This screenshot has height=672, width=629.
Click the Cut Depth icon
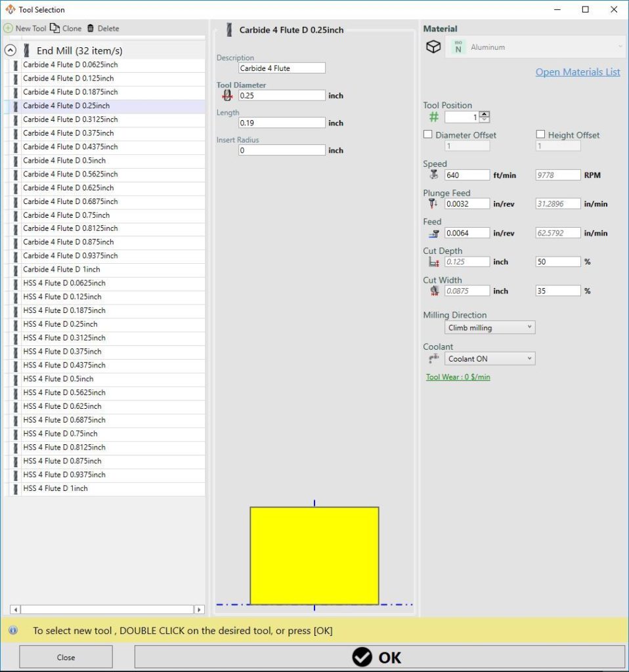coord(434,261)
